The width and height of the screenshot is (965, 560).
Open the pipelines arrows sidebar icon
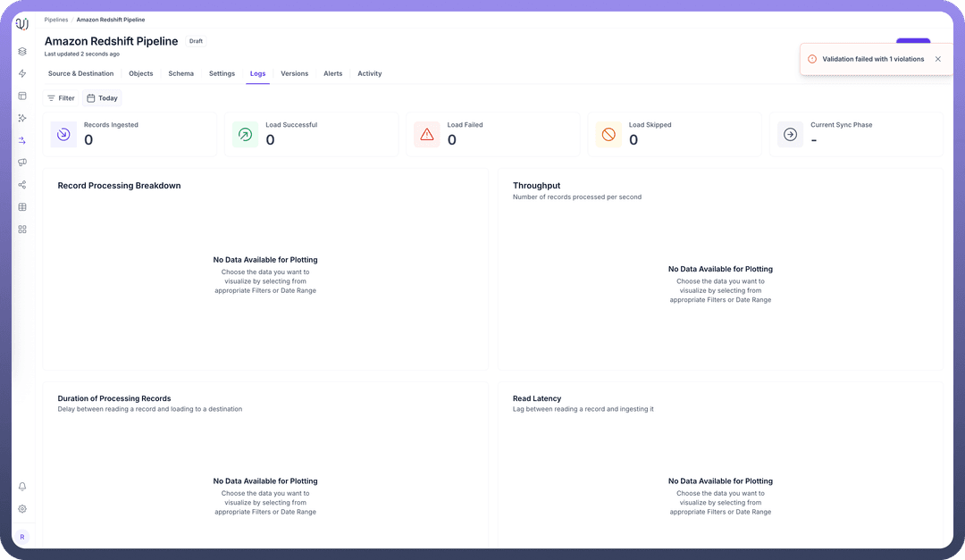pyautogui.click(x=22, y=140)
